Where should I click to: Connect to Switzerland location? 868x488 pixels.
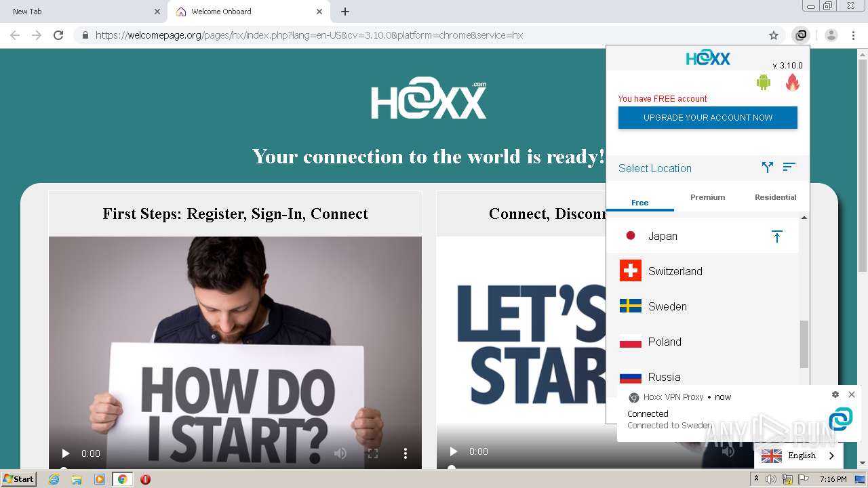(703, 271)
